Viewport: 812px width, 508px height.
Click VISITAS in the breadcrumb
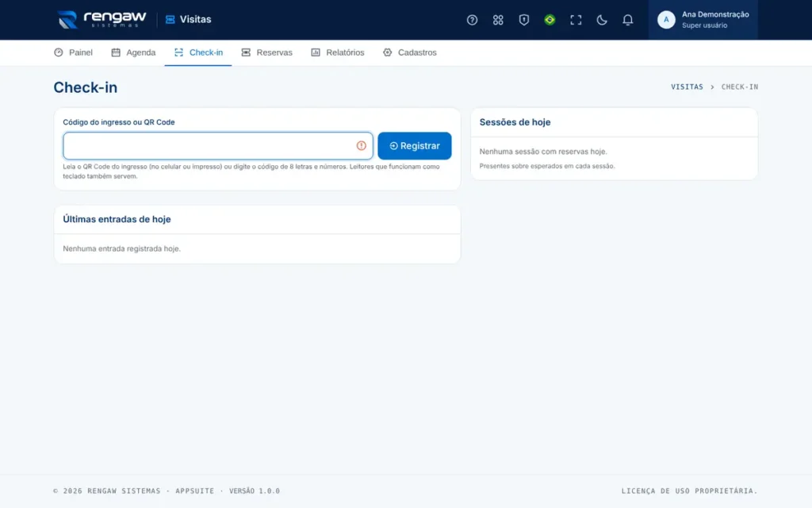pyautogui.click(x=687, y=87)
